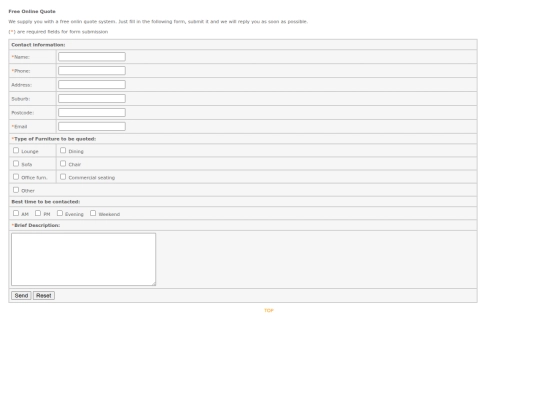The height and width of the screenshot is (405, 540).
Task: Check the Dining furniture option
Action: 63,150
